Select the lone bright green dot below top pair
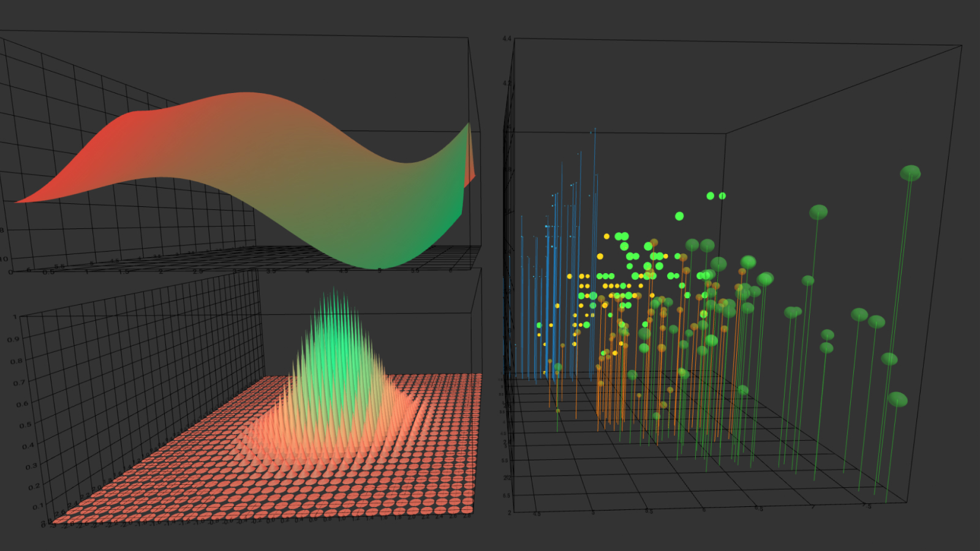The height and width of the screenshot is (551, 980). (679, 216)
